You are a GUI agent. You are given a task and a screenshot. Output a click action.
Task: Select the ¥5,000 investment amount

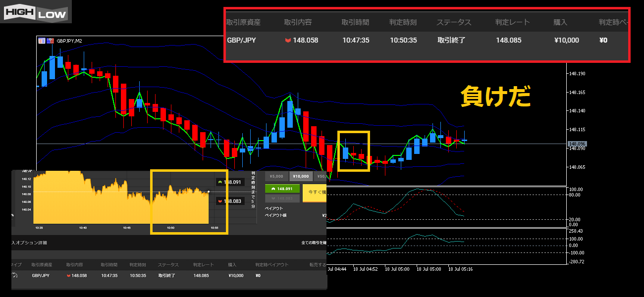276,176
